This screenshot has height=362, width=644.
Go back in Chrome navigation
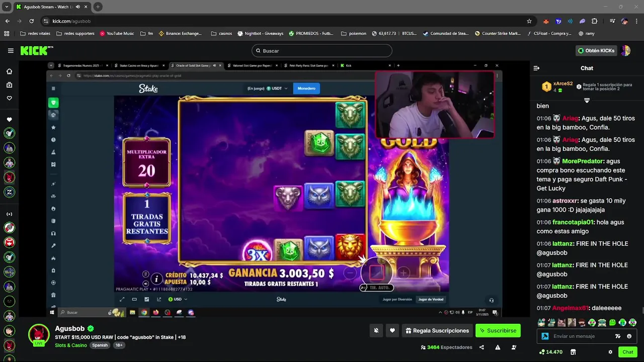pos(7,21)
